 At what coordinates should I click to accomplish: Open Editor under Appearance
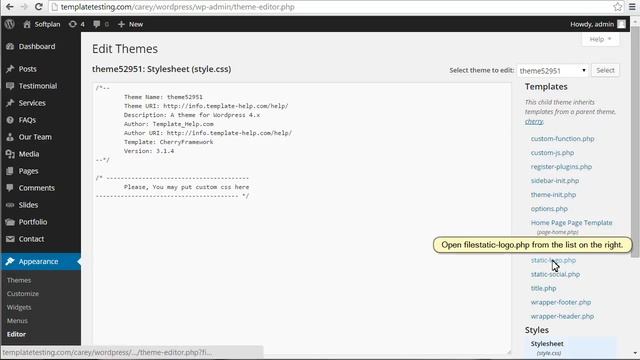(16, 334)
